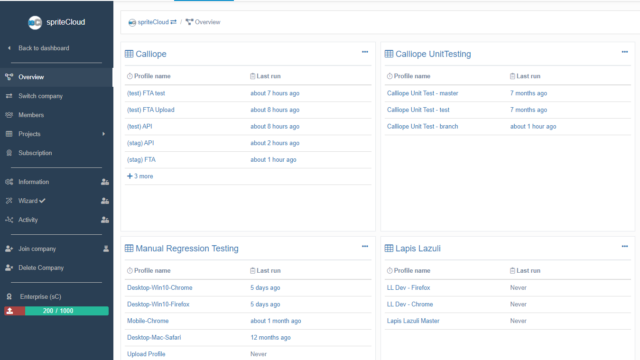The width and height of the screenshot is (640, 360).
Task: Open the Mobile-Chrome profile
Action: tap(148, 321)
